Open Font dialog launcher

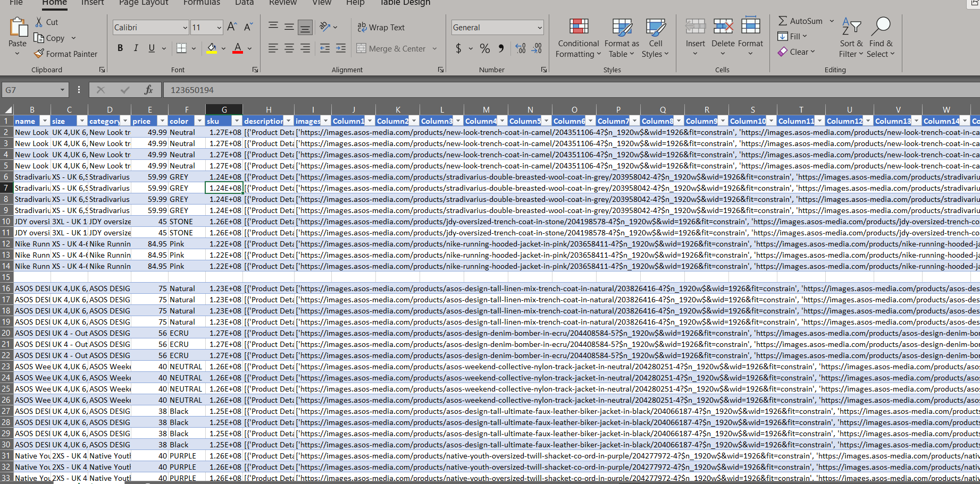[x=255, y=70]
